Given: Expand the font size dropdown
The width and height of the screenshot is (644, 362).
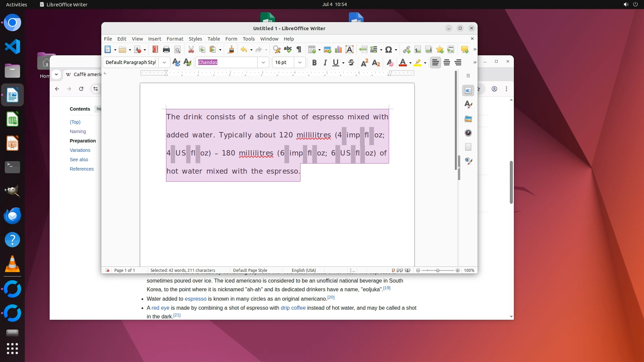Looking at the screenshot, I should point(300,62).
